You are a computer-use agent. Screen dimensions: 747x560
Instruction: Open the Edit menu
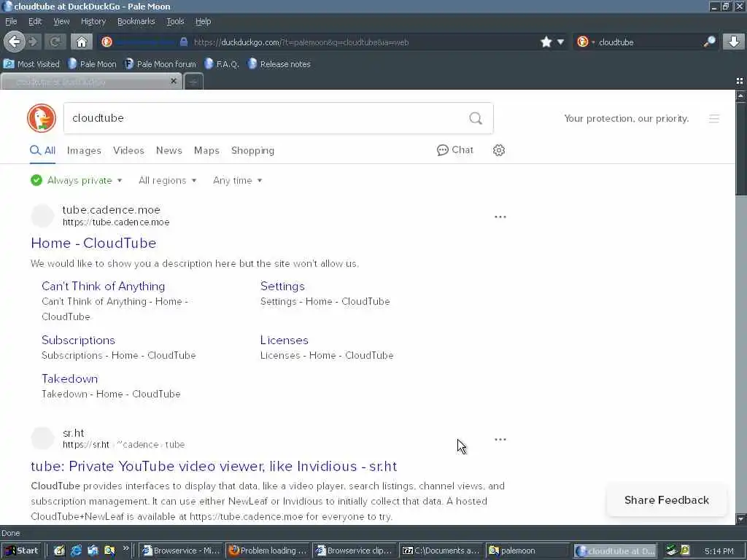click(35, 21)
